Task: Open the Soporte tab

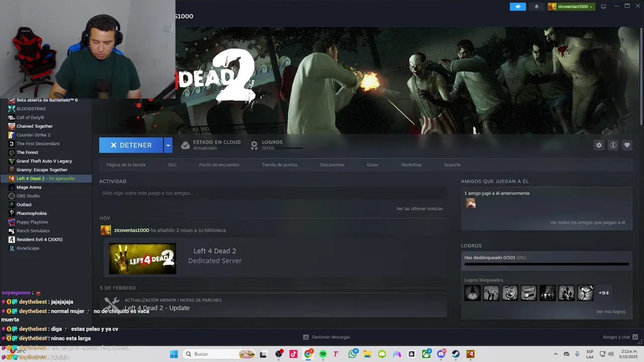Action: click(452, 165)
